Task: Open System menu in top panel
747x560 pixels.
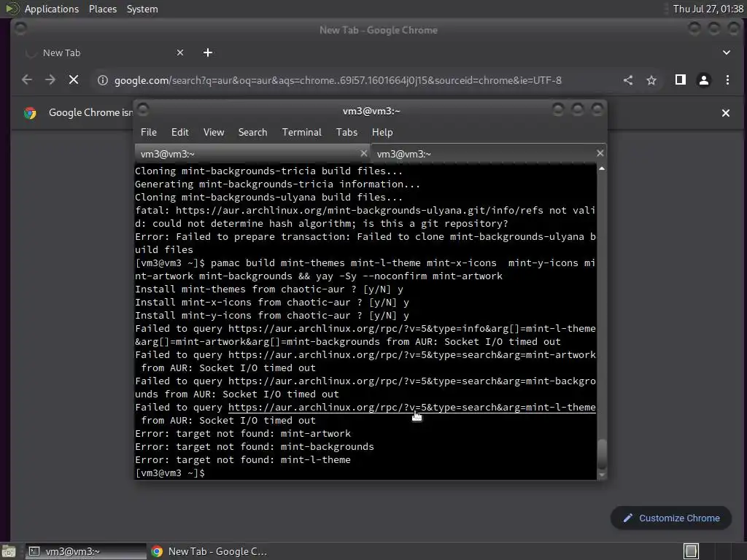Action: coord(142,9)
